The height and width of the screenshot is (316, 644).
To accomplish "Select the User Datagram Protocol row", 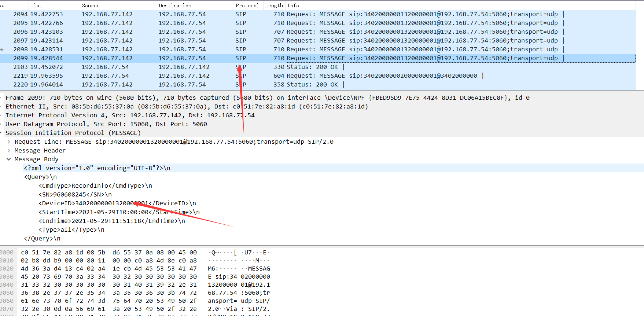I will pos(322,124).
